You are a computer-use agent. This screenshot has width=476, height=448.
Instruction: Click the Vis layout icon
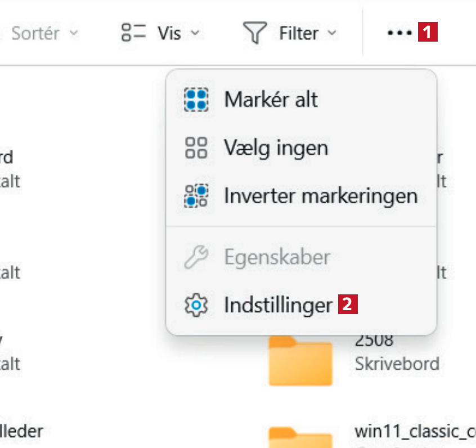point(134,33)
